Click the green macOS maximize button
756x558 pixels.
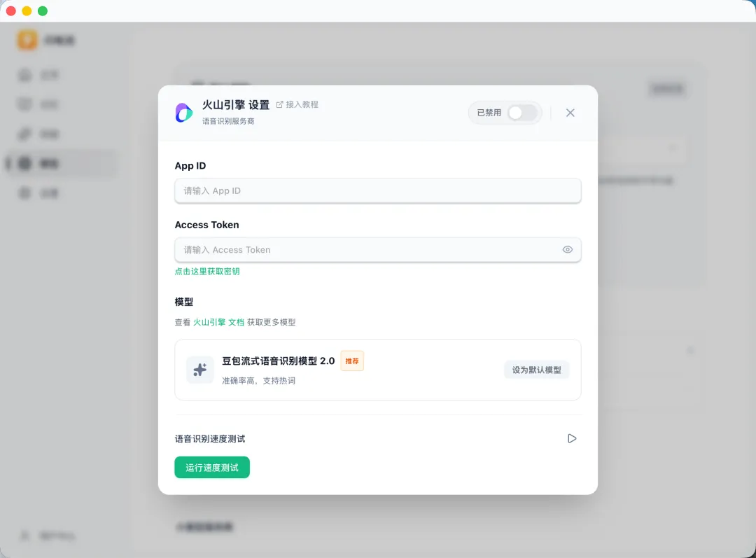pos(43,11)
